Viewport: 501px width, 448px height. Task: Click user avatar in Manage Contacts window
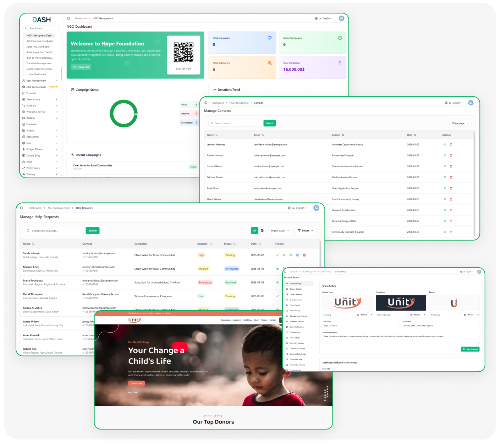coord(471,103)
